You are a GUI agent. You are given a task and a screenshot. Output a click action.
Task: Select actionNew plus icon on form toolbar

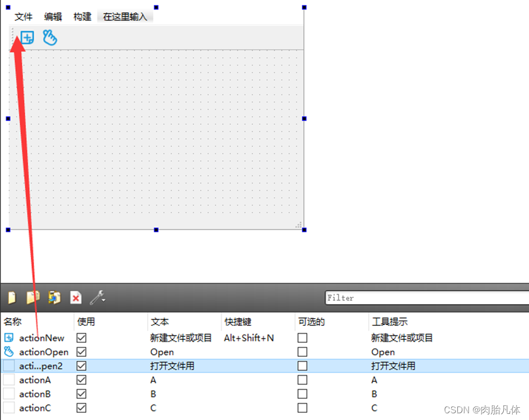(x=26, y=37)
